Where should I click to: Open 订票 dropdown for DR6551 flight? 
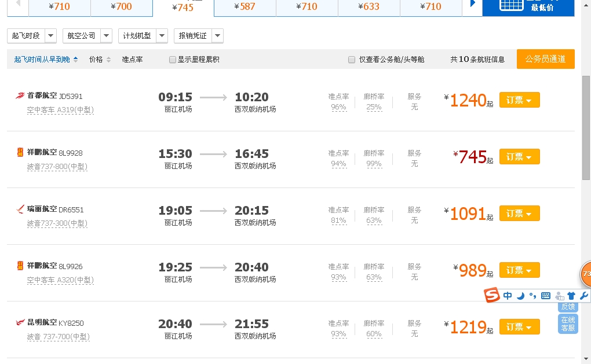pos(519,214)
